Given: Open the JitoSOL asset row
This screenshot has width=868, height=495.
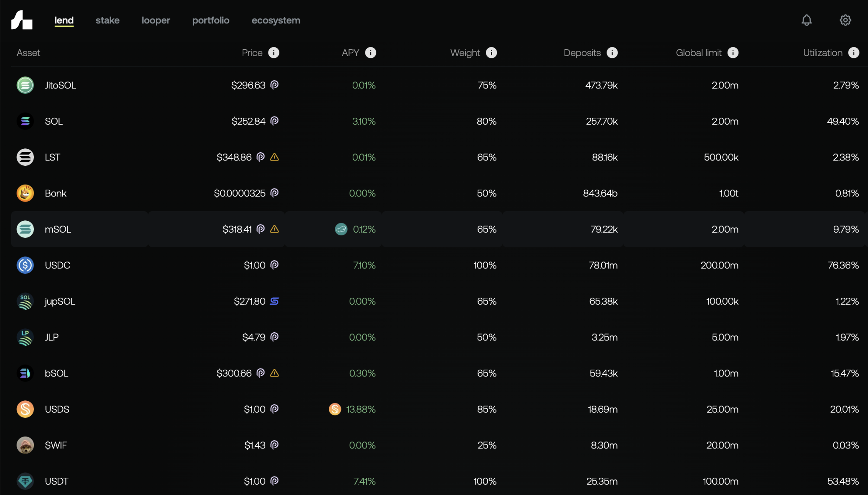Looking at the screenshot, I should tap(60, 85).
